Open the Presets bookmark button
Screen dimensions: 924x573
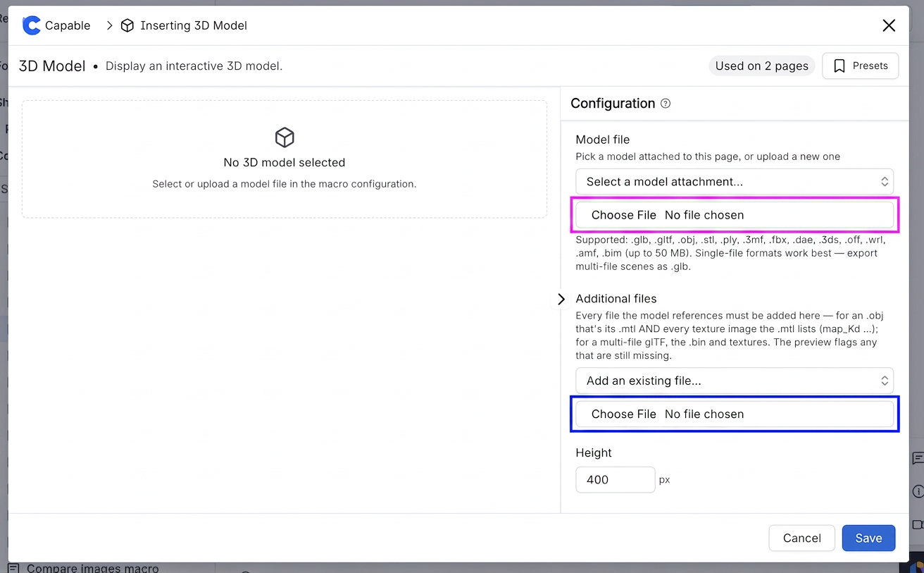click(x=860, y=66)
